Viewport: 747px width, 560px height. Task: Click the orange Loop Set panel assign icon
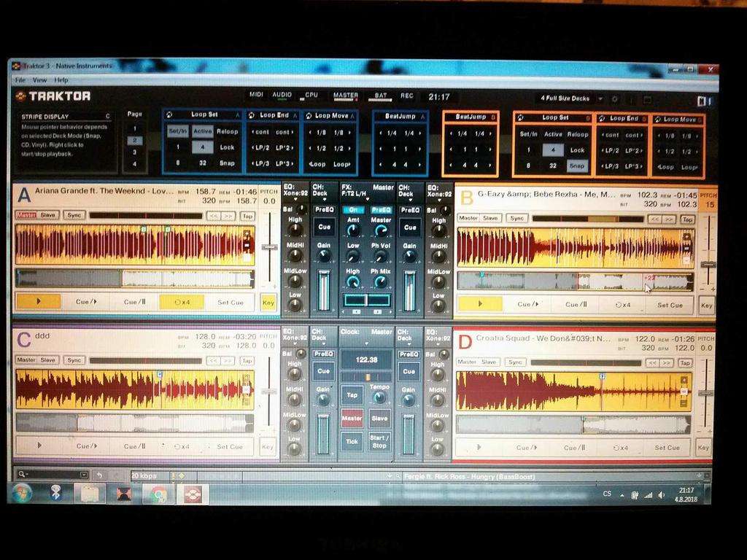coord(520,117)
